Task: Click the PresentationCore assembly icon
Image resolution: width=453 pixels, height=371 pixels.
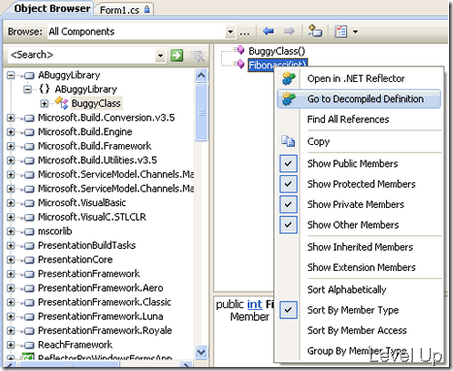Action: tap(29, 260)
